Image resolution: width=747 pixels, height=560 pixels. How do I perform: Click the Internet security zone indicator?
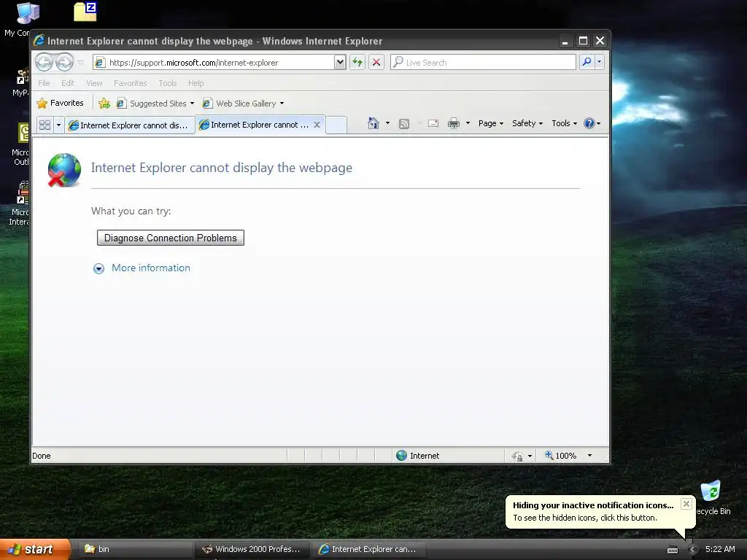[418, 456]
